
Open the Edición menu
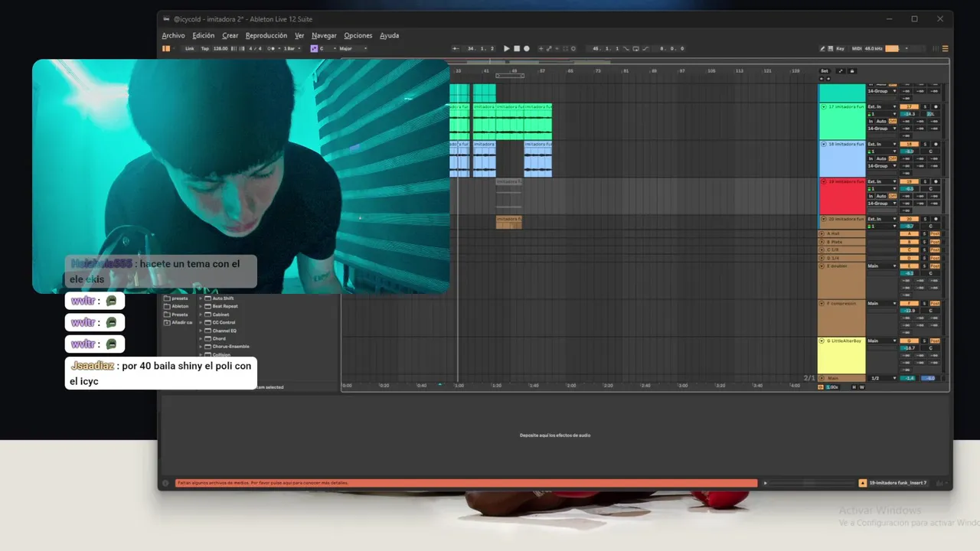(x=203, y=35)
